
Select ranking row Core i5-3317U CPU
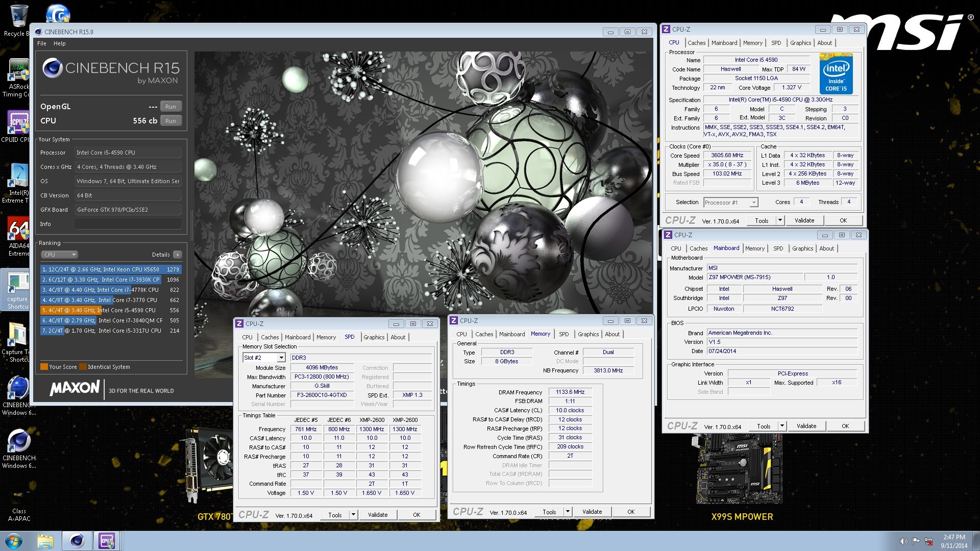point(111,331)
